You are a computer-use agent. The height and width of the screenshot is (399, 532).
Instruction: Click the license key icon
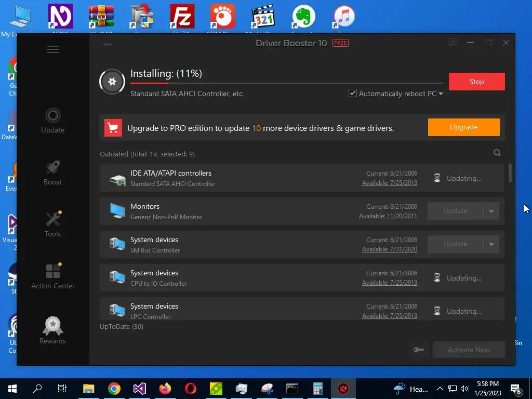(419, 350)
